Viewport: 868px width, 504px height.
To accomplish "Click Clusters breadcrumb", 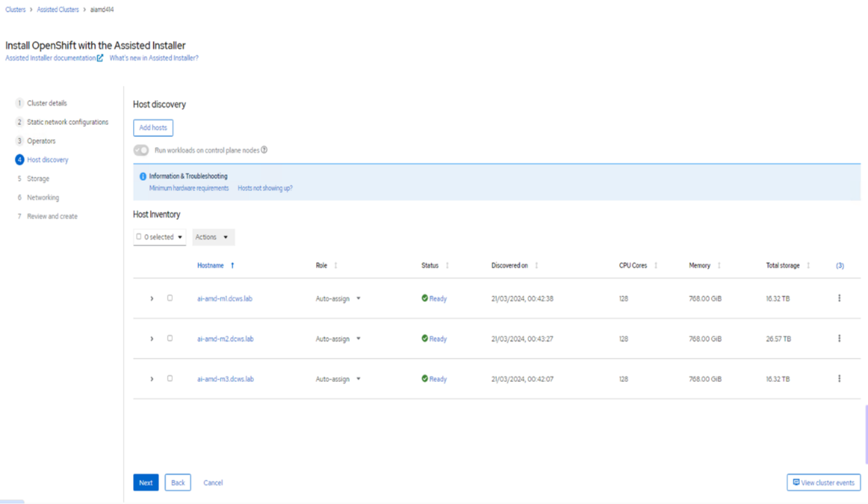I will (15, 9).
